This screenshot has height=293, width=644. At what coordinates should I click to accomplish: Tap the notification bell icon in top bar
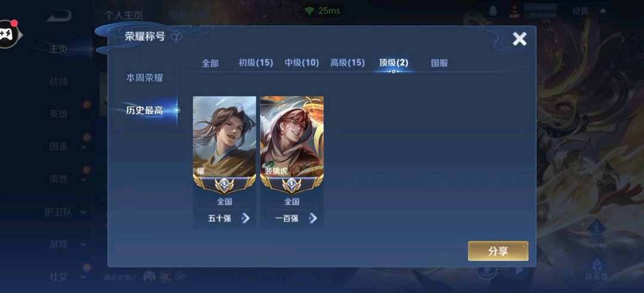(493, 11)
